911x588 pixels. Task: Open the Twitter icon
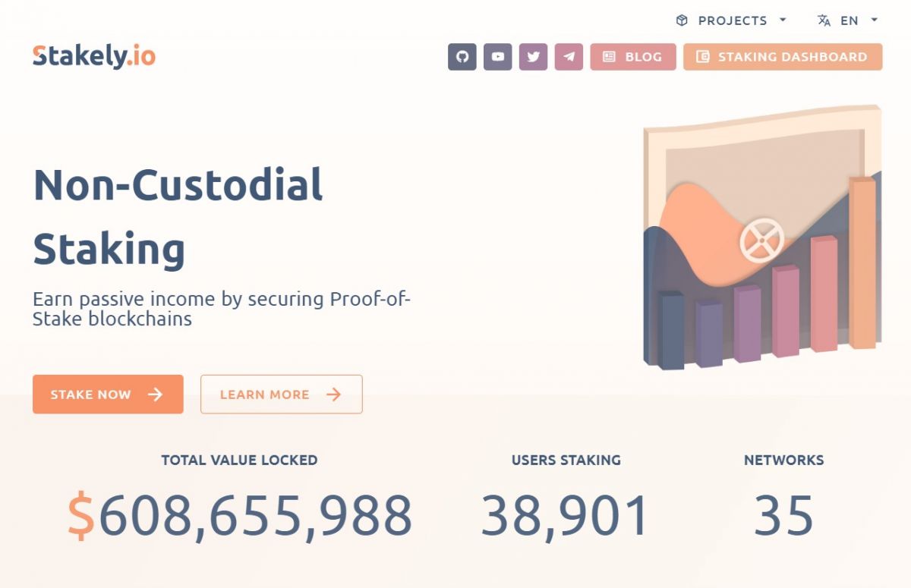click(532, 57)
